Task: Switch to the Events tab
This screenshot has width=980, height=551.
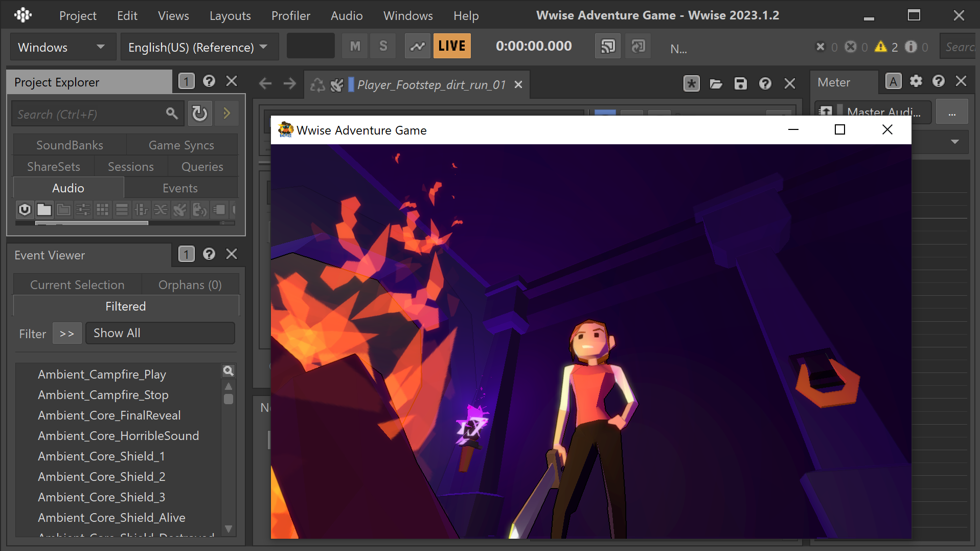Action: coord(180,188)
